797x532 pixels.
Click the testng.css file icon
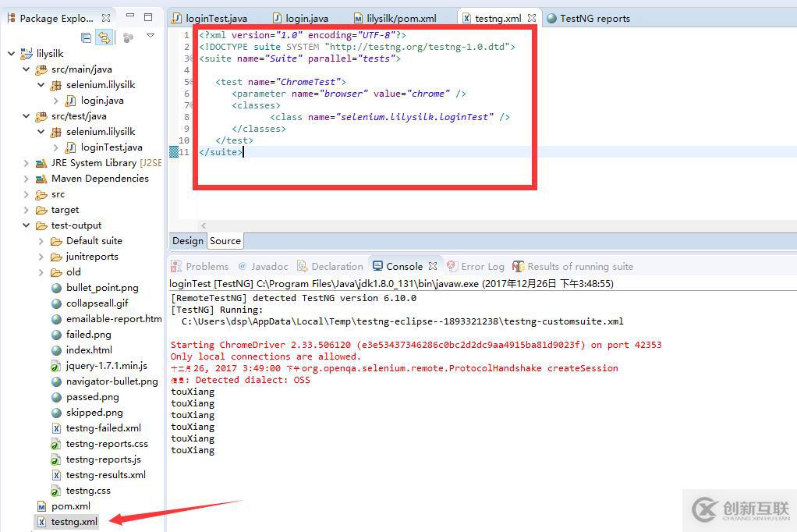[56, 491]
